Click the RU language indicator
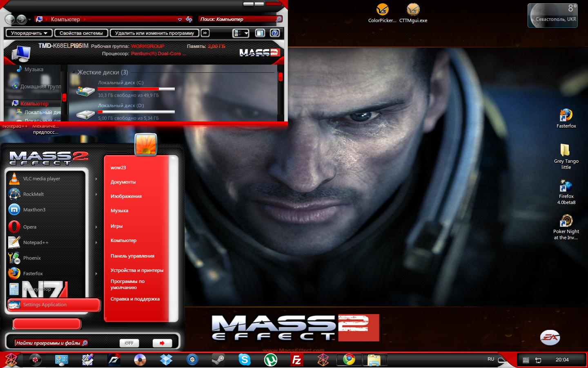Viewport: 588px width, 368px height. pyautogui.click(x=491, y=359)
